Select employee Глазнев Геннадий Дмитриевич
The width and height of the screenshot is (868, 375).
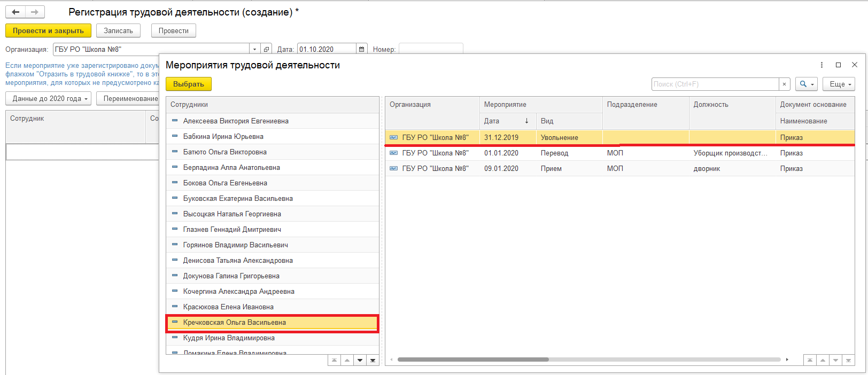pyautogui.click(x=273, y=229)
